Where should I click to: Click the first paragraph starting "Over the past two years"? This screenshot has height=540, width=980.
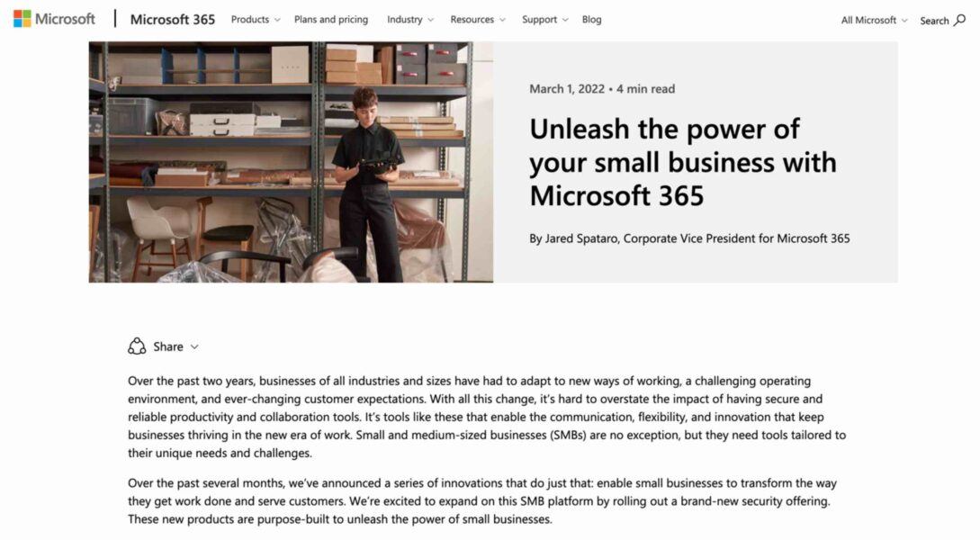pos(486,417)
